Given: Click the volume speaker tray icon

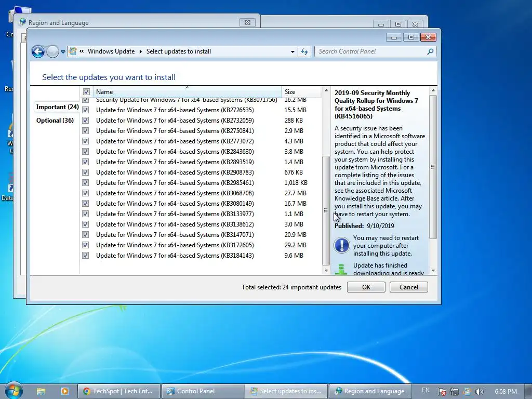Looking at the screenshot, I should (479, 392).
